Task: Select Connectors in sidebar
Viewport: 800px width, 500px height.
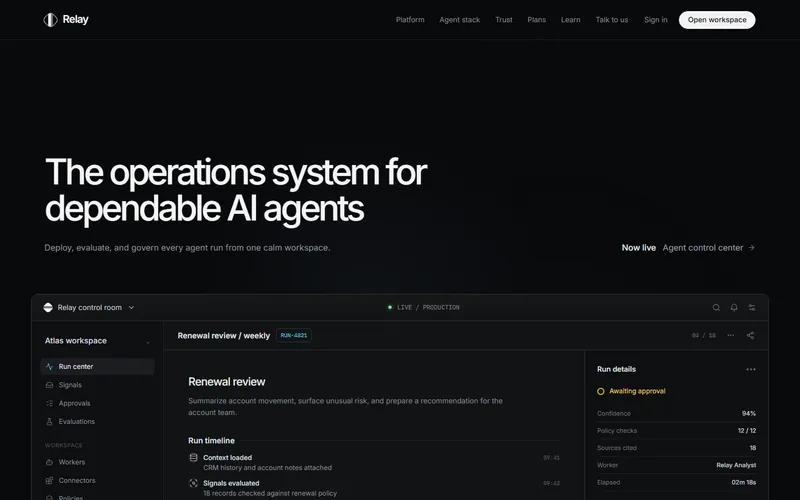Action: coord(97,481)
